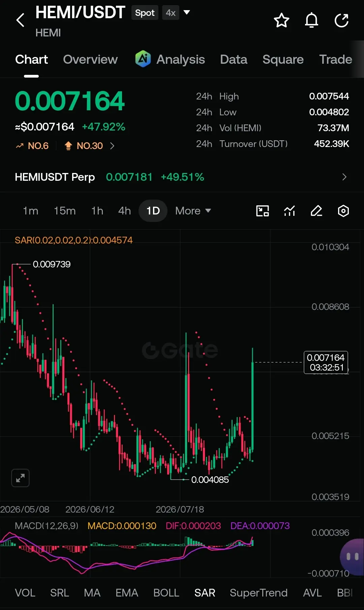Open the HEMIUSDT Perp chevron
Viewport: 364px width, 610px height.
pyautogui.click(x=344, y=177)
